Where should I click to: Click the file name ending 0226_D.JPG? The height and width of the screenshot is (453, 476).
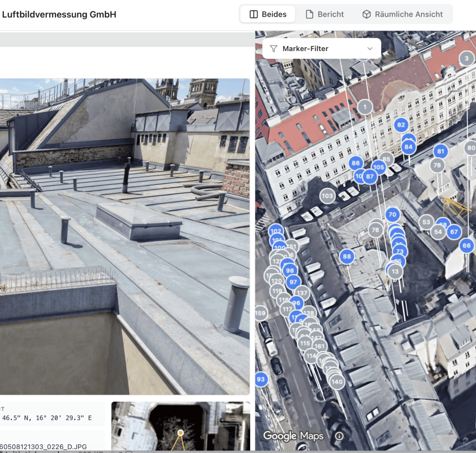point(43,447)
